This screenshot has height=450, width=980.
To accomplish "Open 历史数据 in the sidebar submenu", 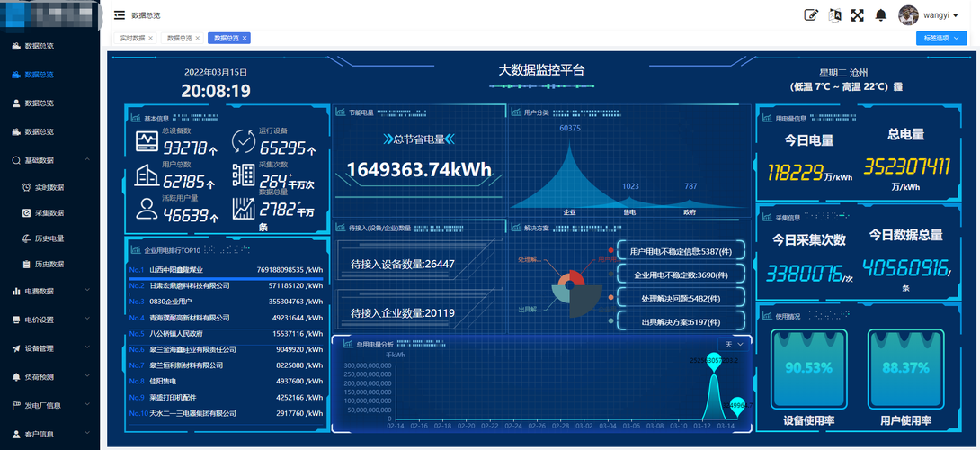I will click(x=49, y=264).
